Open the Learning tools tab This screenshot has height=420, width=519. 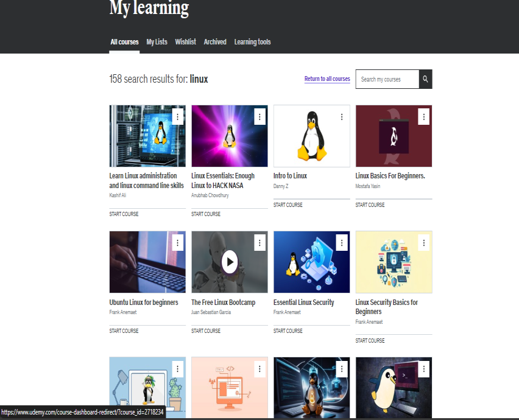(252, 42)
